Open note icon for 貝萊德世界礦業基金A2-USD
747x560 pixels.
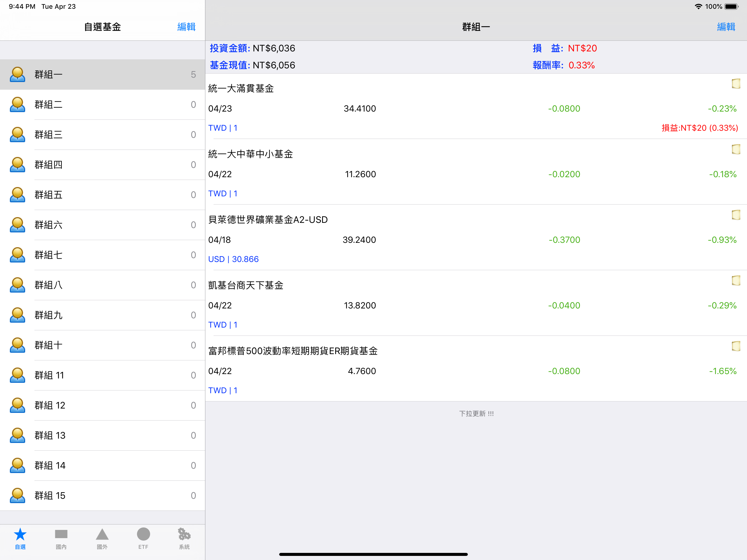[736, 214]
